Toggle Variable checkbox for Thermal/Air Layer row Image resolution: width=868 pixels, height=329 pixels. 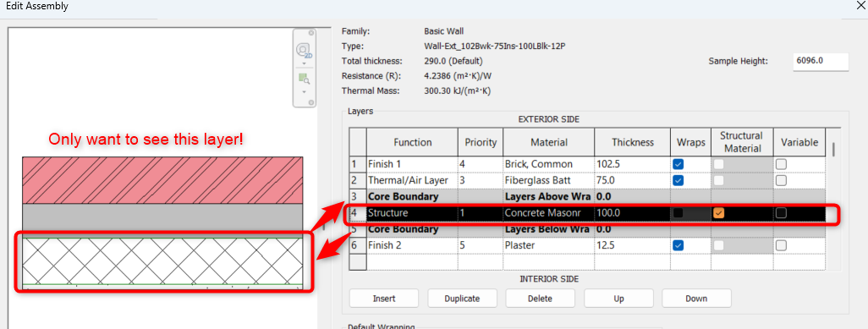tap(781, 180)
